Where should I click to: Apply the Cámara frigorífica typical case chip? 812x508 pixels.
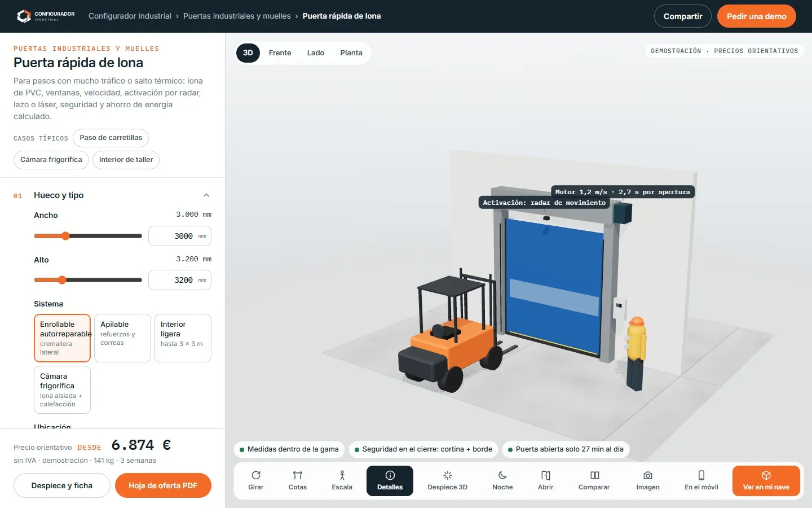(51, 160)
